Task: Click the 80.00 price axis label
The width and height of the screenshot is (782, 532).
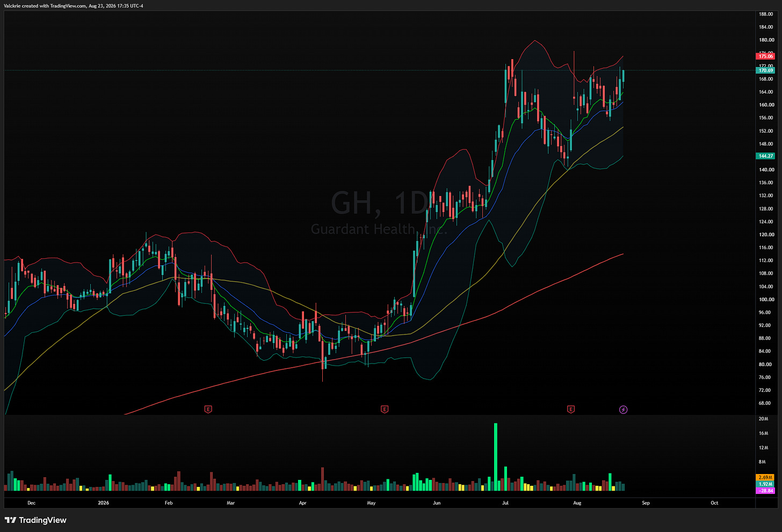Action: point(765,365)
